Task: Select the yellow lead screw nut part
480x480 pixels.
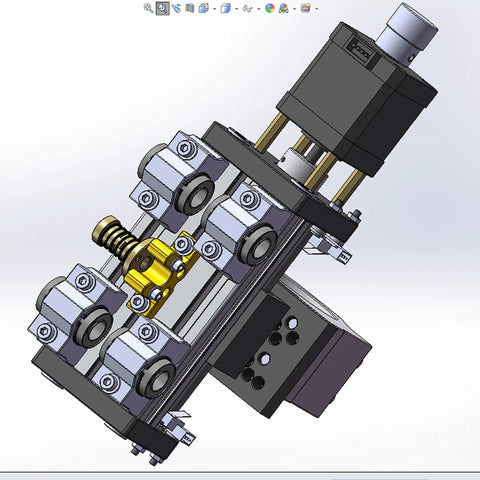Action: [158, 273]
